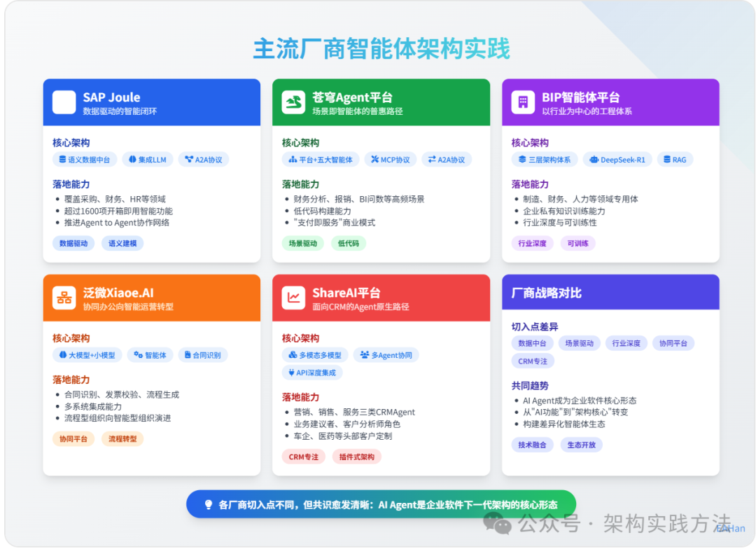Click the bullet 企业私有知识训练能力
Screen dimensions: 756x554
click(564, 211)
